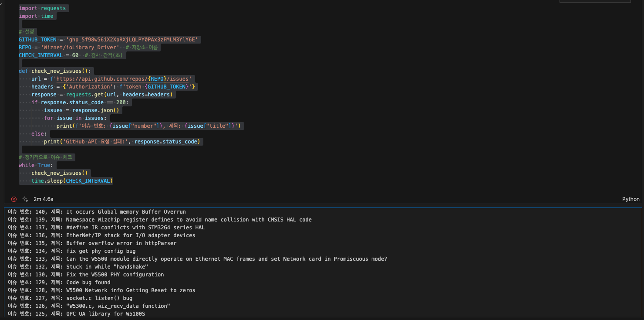Click the requests.get(url, headers=headers) line

(102, 95)
